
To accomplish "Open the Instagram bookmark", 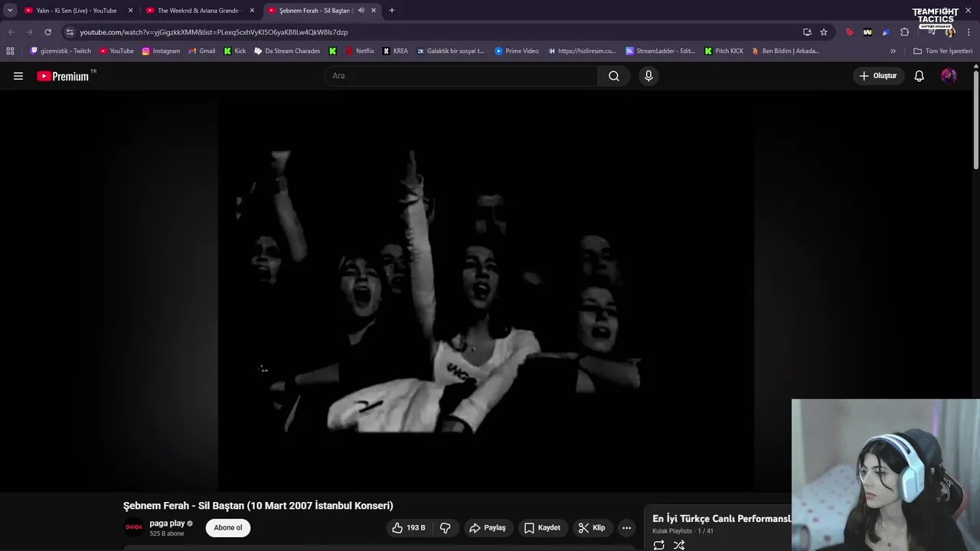I will [161, 51].
